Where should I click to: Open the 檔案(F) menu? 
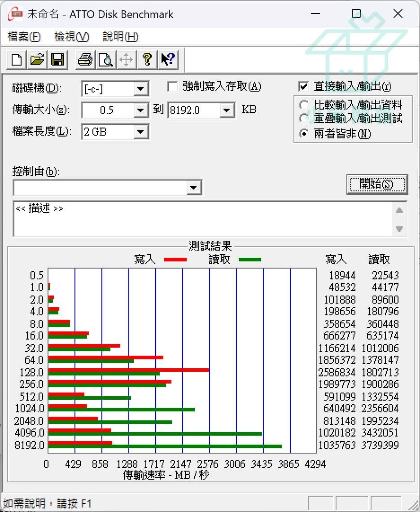click(x=24, y=36)
